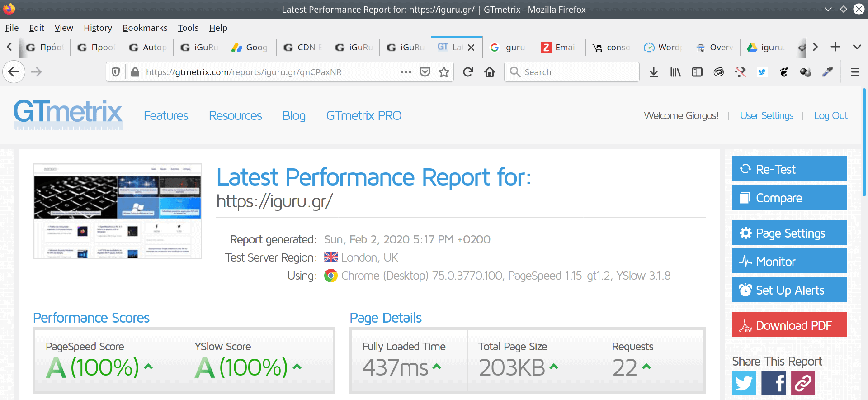List all tabs dropdown chevron
Image resolution: width=868 pixels, height=400 pixels.
(x=857, y=47)
